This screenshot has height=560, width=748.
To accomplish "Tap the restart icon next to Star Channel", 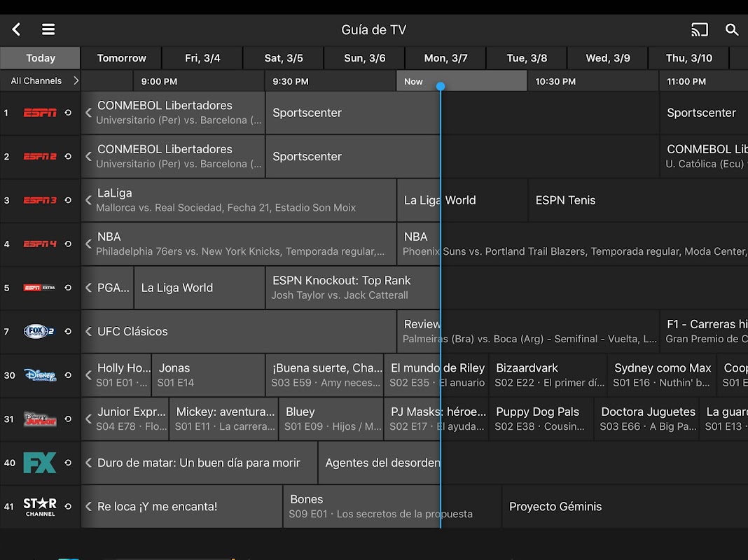I will pyautogui.click(x=68, y=507).
